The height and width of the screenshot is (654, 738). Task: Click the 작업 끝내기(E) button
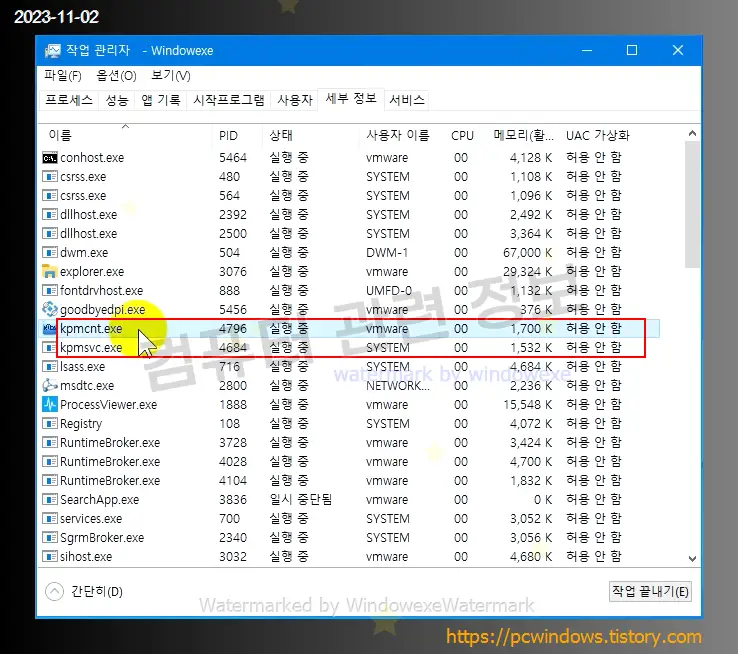coord(650,591)
